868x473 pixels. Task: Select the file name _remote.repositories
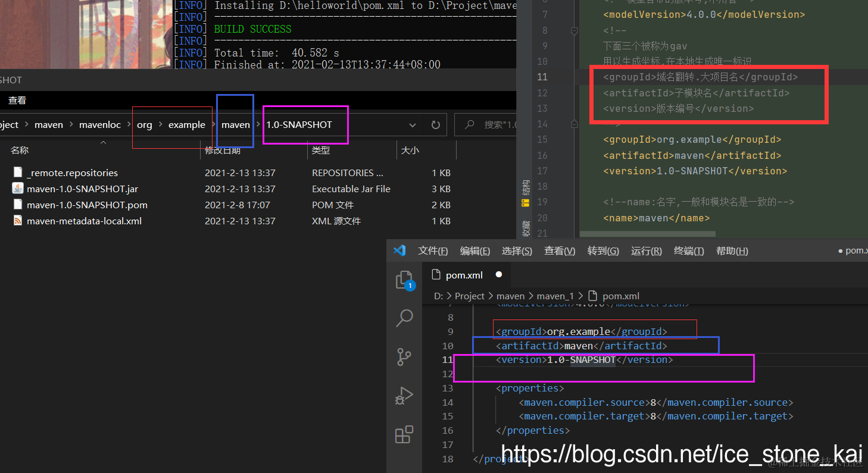[x=72, y=173]
